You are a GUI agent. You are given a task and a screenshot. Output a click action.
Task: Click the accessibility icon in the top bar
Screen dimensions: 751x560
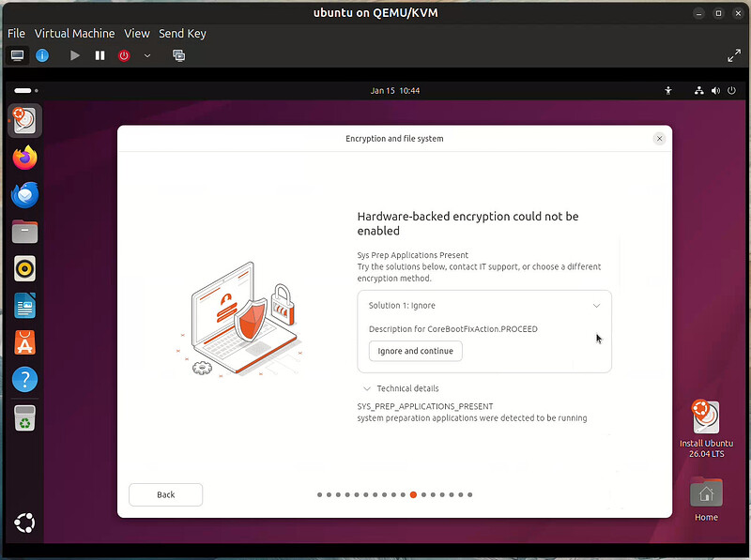[x=668, y=90]
